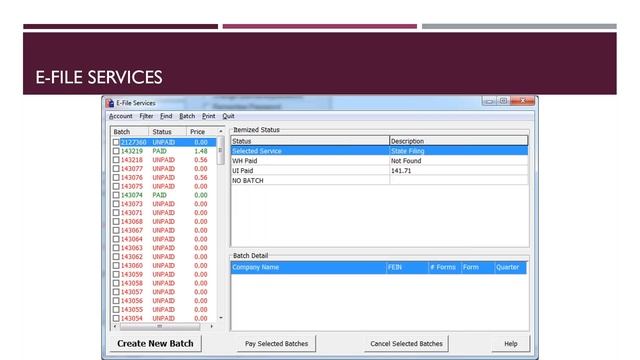The image size is (640, 360).
Task: Click the batch list horizontal scrollbar thumb
Action: pyautogui.click(x=160, y=327)
